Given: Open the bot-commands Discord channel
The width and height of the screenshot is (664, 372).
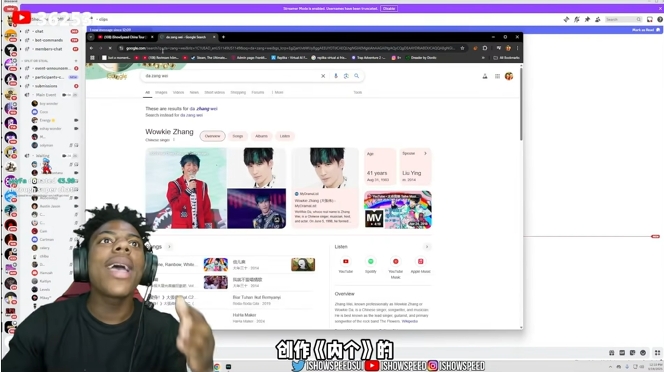Looking at the screenshot, I should point(49,40).
